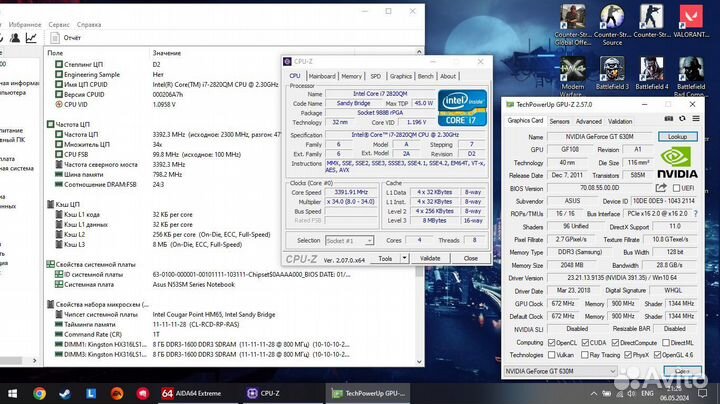Click the Значение column header
This screenshot has width=720, height=404.
coord(167,53)
